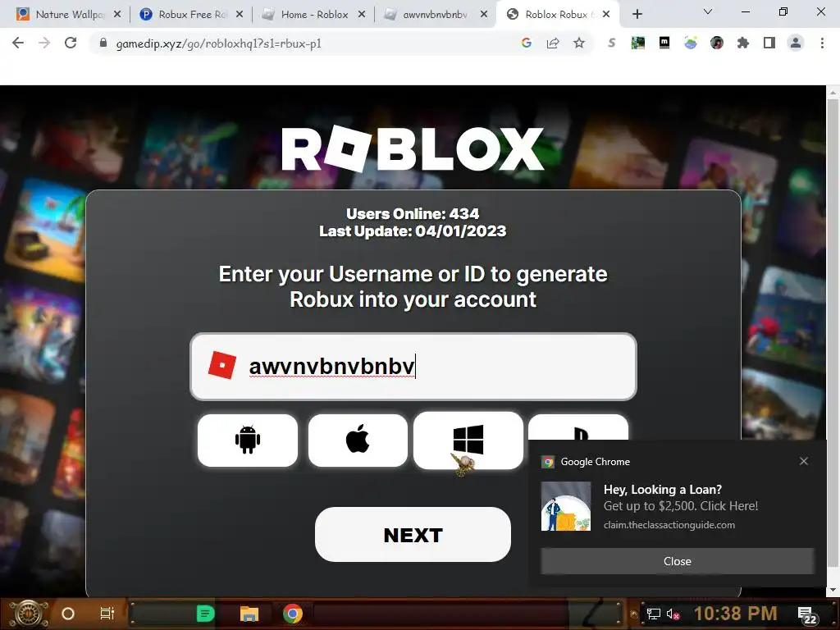Click the loan notification thumbnail image
This screenshot has height=630, width=840.
566,506
